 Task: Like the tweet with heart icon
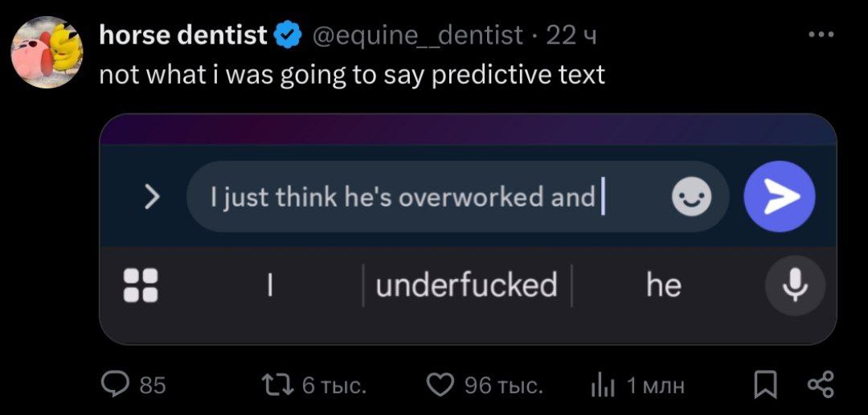coord(440,386)
